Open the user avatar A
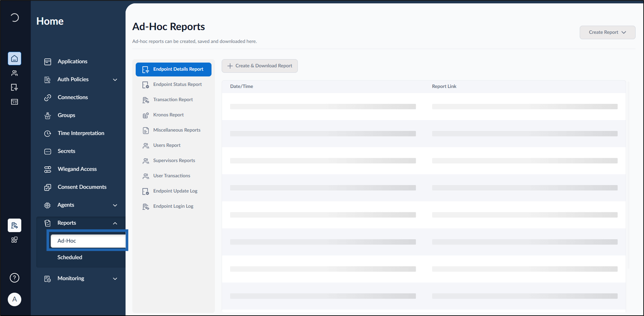644x316 pixels. pyautogui.click(x=14, y=299)
